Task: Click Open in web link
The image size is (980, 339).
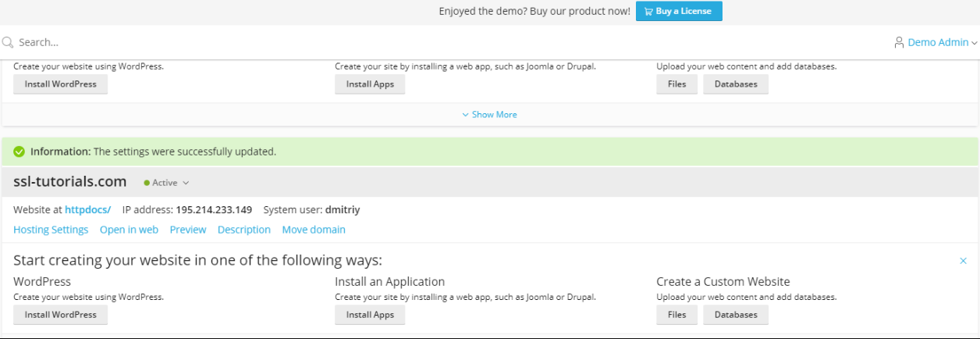Action: (129, 230)
